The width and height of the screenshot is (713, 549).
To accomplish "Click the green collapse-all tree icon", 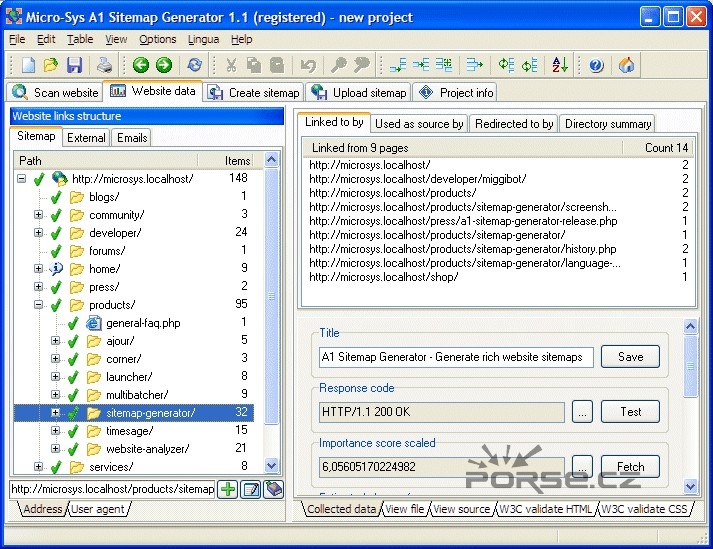I will (x=529, y=65).
